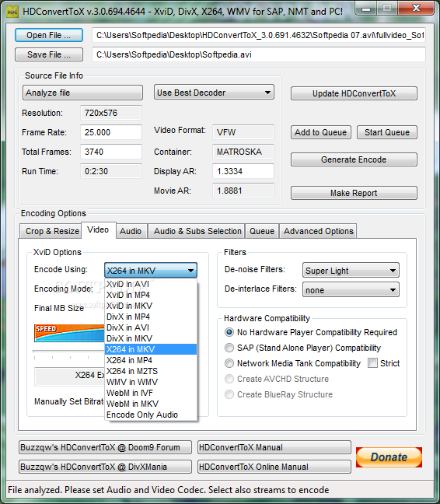This screenshot has width=440, height=504.
Task: Click Add to Queue
Action: click(x=321, y=132)
